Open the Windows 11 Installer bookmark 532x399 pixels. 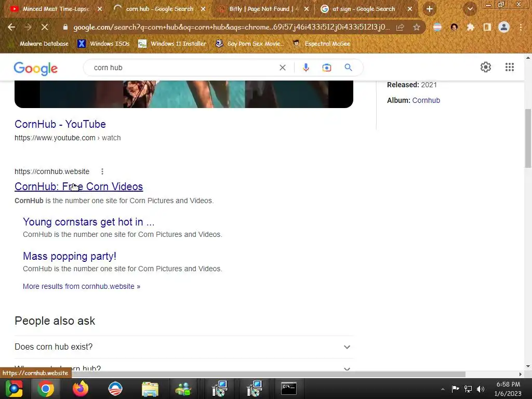(x=172, y=44)
